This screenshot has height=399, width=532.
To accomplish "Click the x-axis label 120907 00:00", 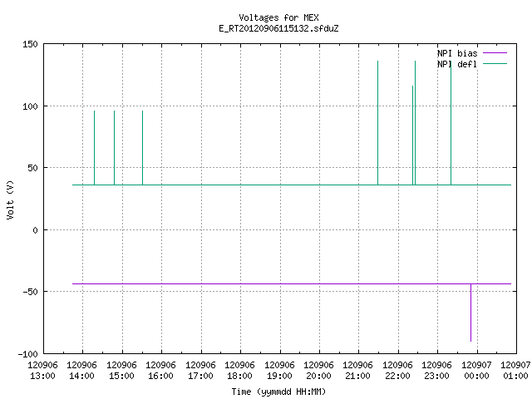I will pyautogui.click(x=476, y=371).
